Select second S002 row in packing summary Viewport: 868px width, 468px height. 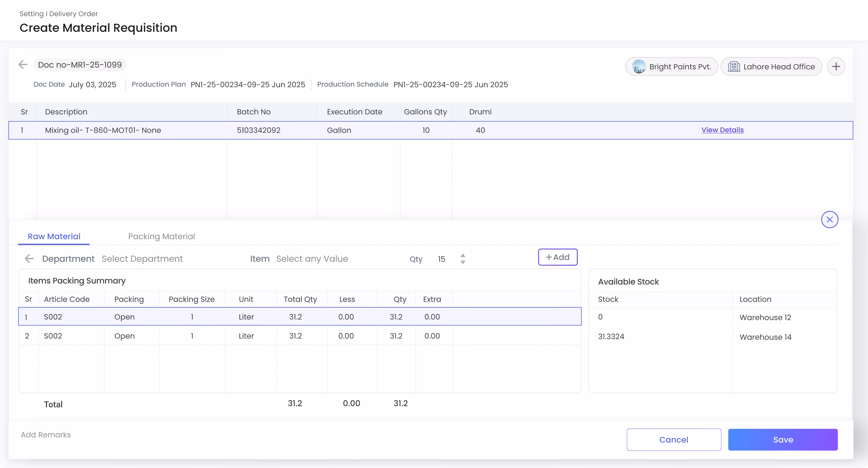pos(300,336)
